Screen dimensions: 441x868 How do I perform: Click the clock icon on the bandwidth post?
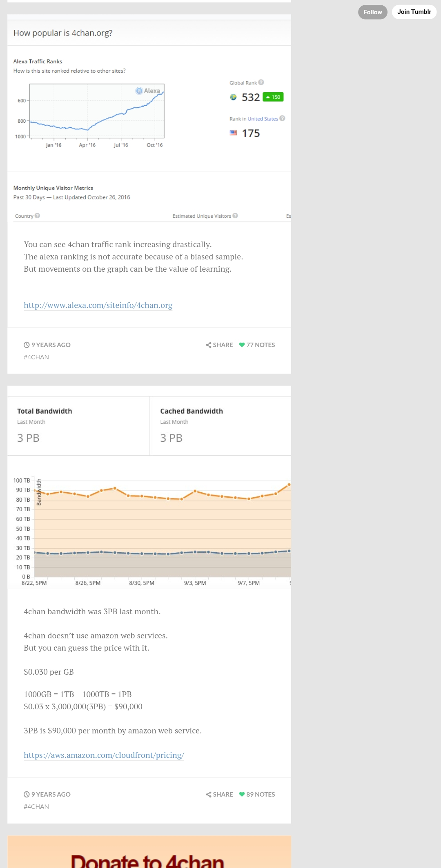(x=27, y=795)
